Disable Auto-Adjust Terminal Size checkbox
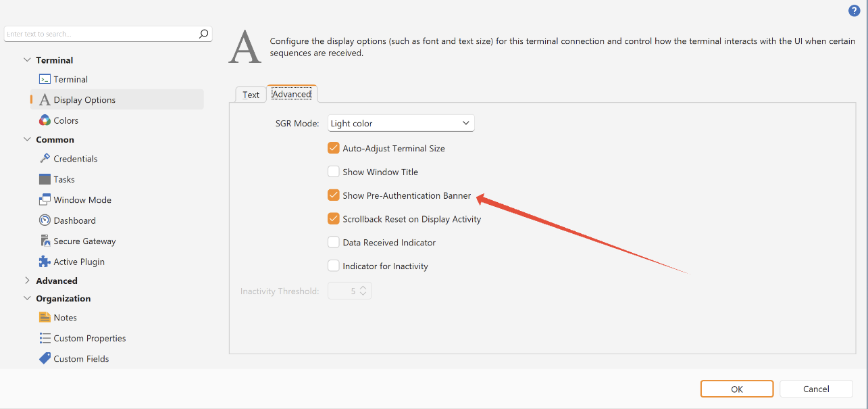The height and width of the screenshot is (409, 868). point(334,148)
